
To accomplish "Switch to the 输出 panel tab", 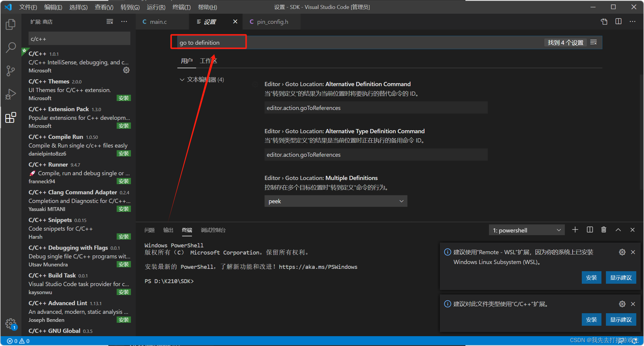I will tap(168, 230).
